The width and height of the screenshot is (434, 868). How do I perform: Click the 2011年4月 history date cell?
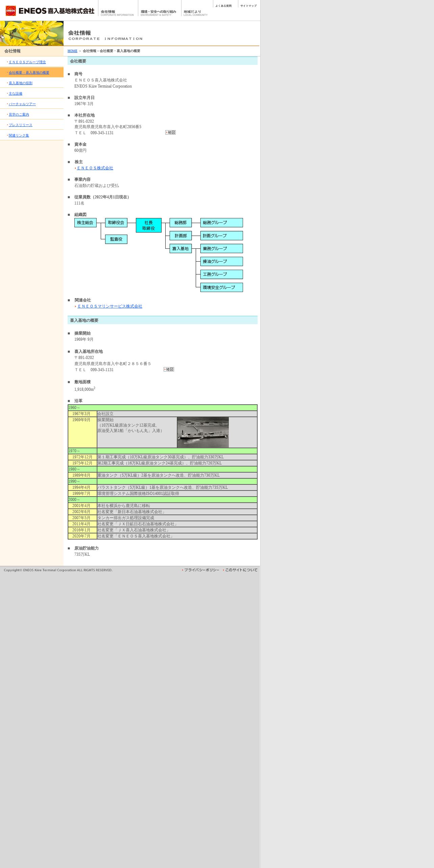point(82,524)
